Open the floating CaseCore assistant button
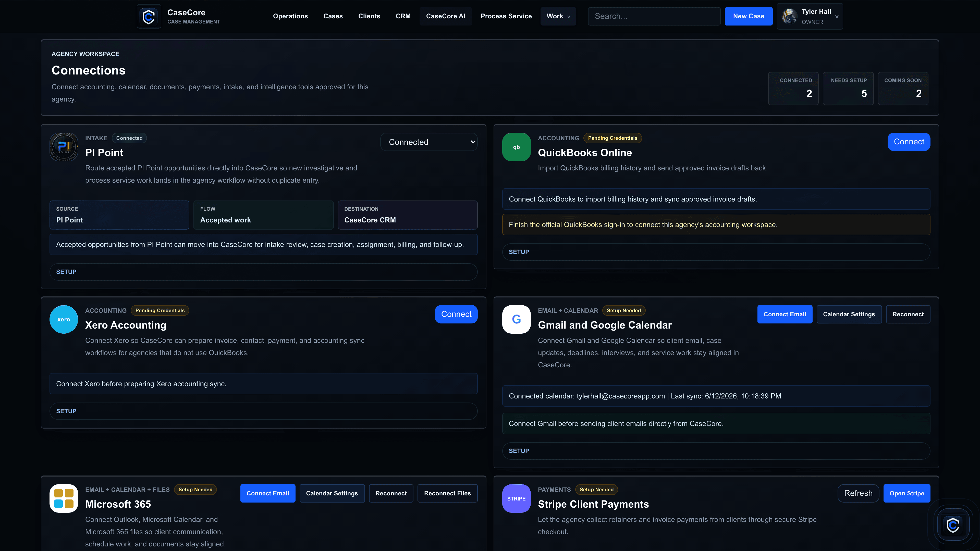The height and width of the screenshot is (551, 980). pos(953,525)
